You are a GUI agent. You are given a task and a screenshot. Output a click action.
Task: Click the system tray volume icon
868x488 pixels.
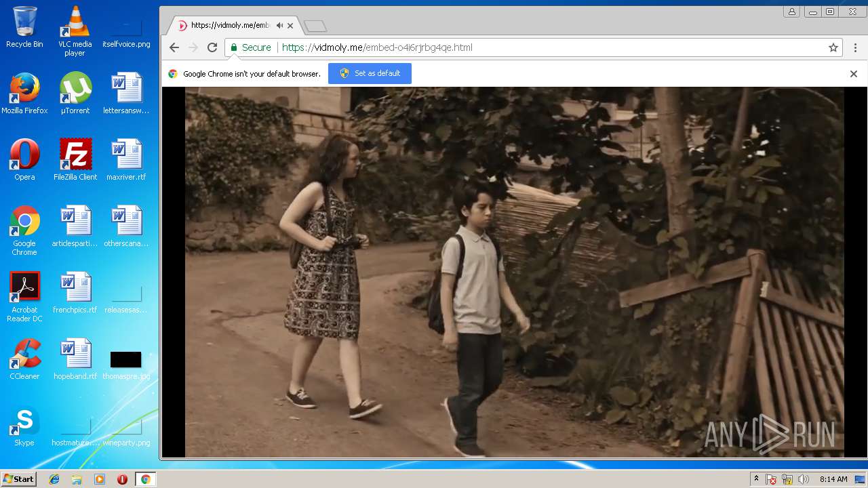click(x=804, y=479)
